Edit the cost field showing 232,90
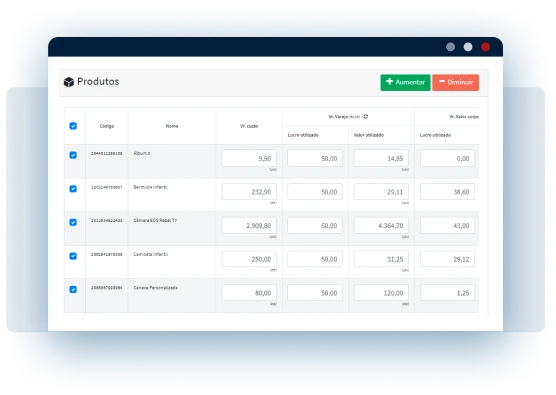Screen dimensions: 556x395 click(249, 192)
